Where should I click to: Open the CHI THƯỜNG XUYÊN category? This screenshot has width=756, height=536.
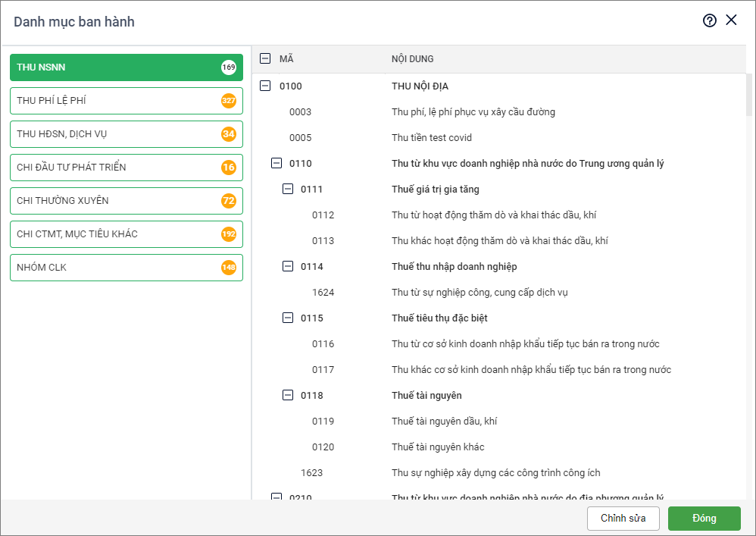tap(114, 201)
